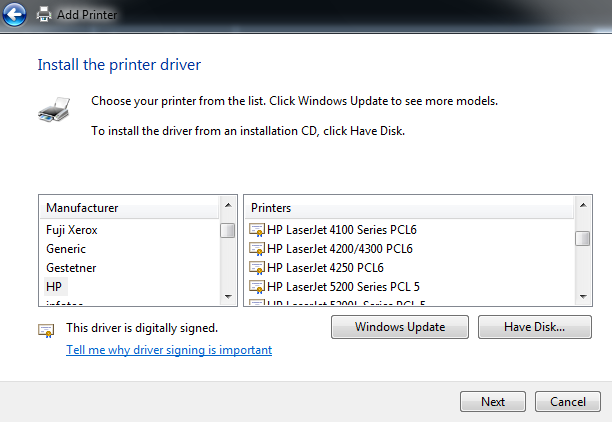Open the Have Disk dialog
Screen dimensions: 612x422
click(535, 327)
